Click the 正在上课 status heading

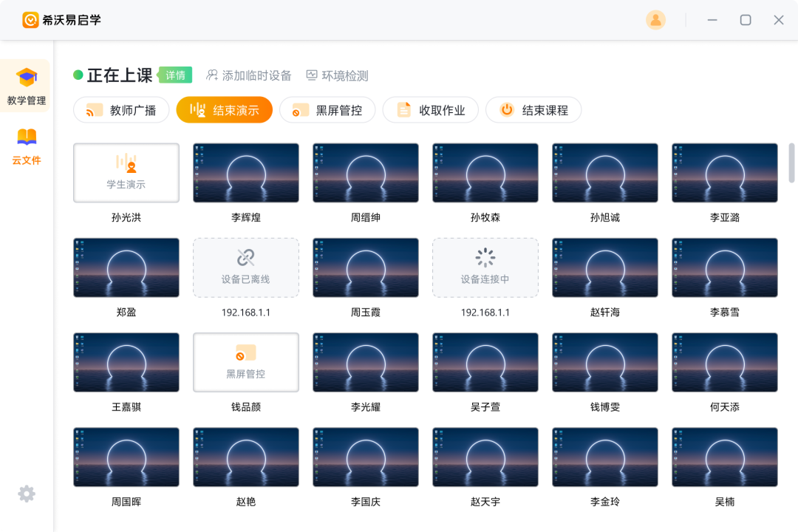pos(120,75)
